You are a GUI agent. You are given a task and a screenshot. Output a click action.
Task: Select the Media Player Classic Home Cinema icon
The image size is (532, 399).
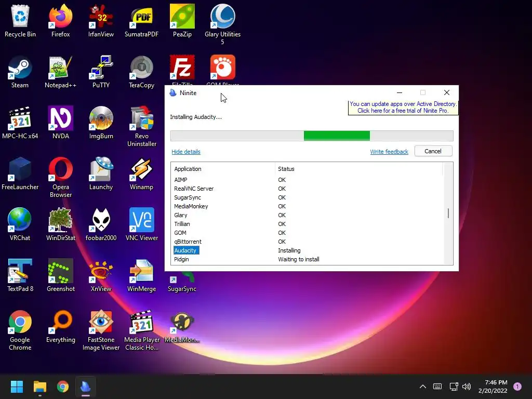[141, 330]
